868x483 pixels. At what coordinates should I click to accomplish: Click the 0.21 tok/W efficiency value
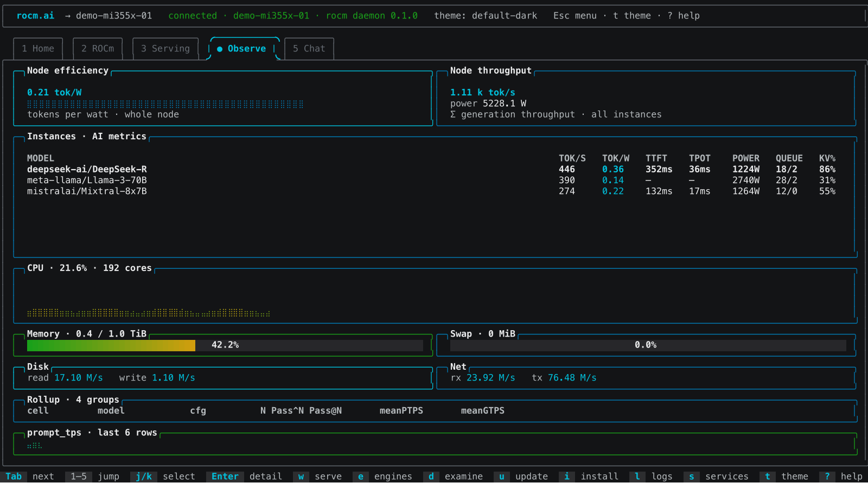click(x=54, y=93)
